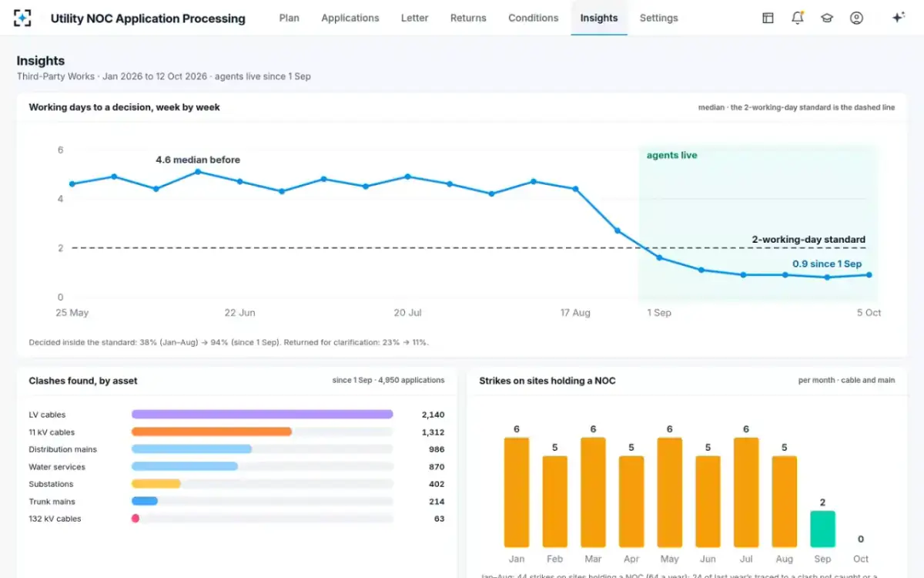Screen dimensions: 924x578
Task: Click the Water services bar
Action: (185, 466)
